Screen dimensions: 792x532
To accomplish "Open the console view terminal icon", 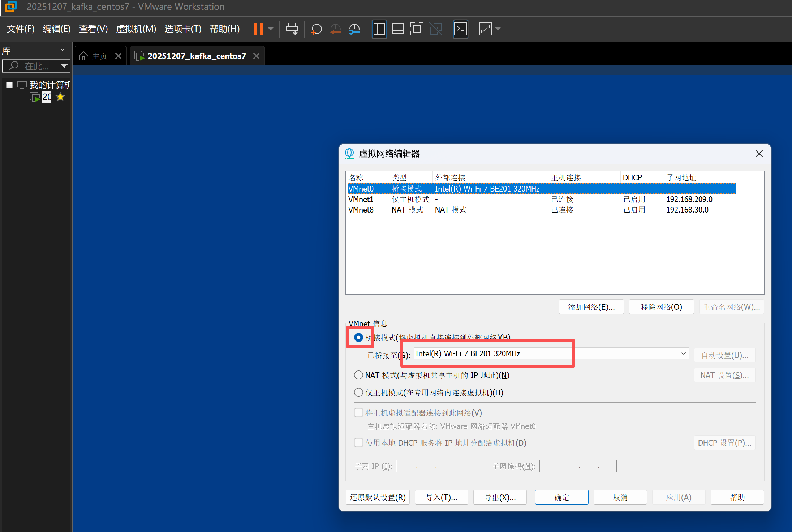I will 461,29.
